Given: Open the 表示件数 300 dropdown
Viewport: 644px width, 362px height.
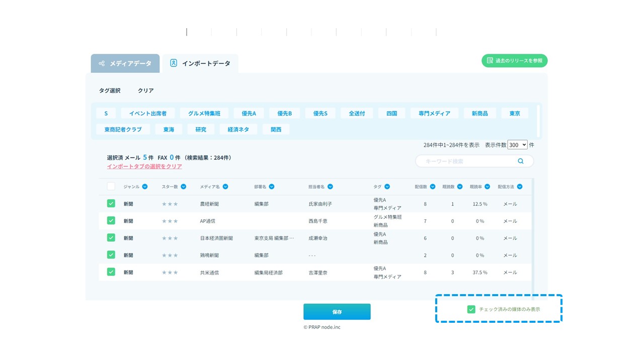Looking at the screenshot, I should point(517,145).
